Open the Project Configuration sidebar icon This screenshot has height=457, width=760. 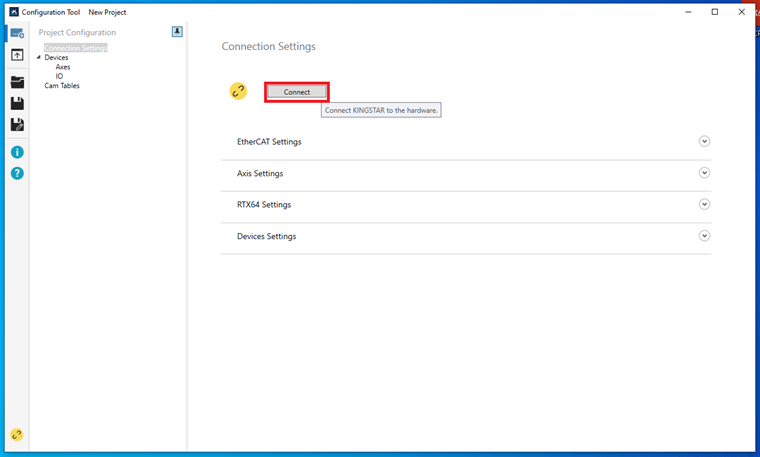17,33
